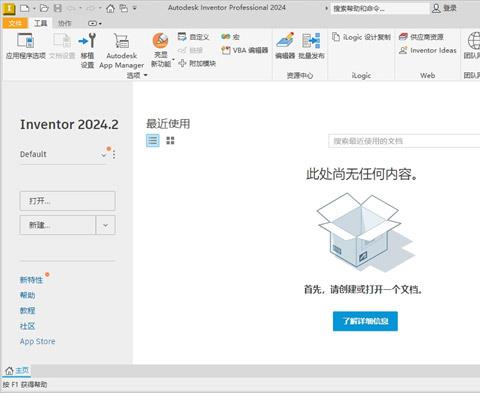Screen dimensions: 480x393
Task: Click the 批量发布 batch publish tool
Action: (311, 46)
